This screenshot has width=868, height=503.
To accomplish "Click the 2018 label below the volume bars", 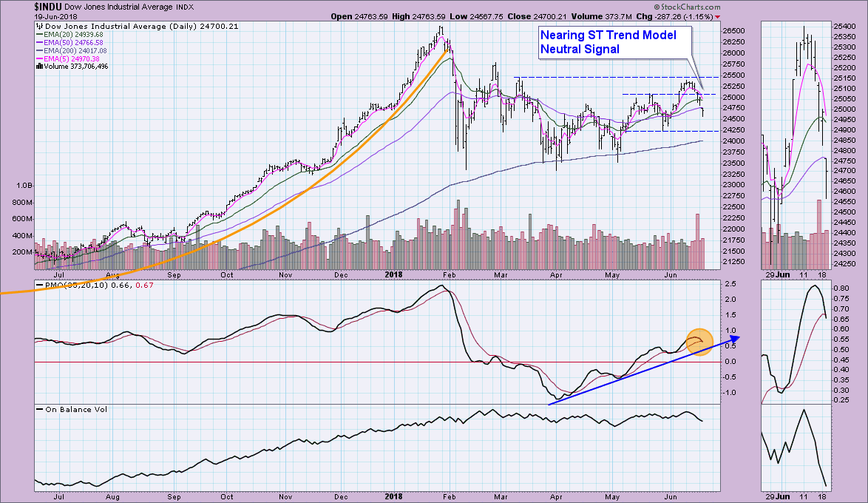I will pos(393,274).
